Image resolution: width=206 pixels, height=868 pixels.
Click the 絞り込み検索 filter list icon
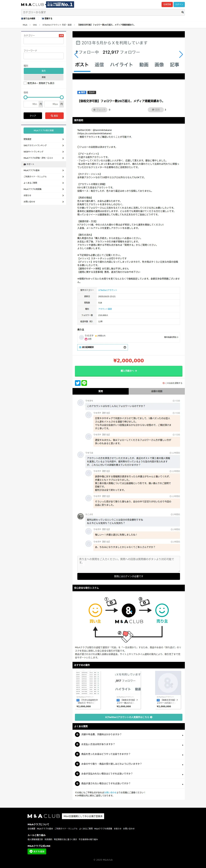22,18
